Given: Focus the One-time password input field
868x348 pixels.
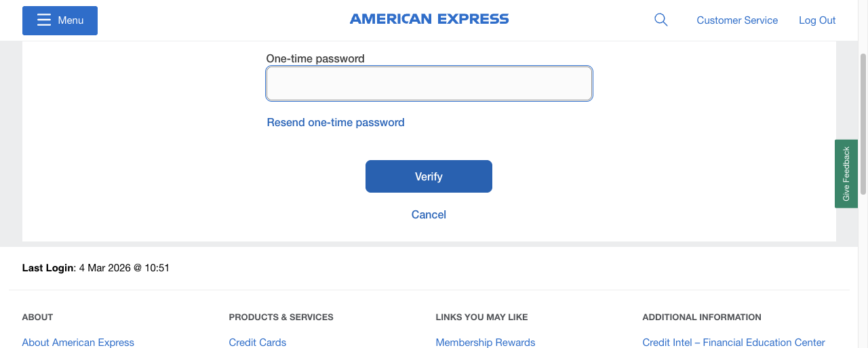Looking at the screenshot, I should tap(429, 84).
